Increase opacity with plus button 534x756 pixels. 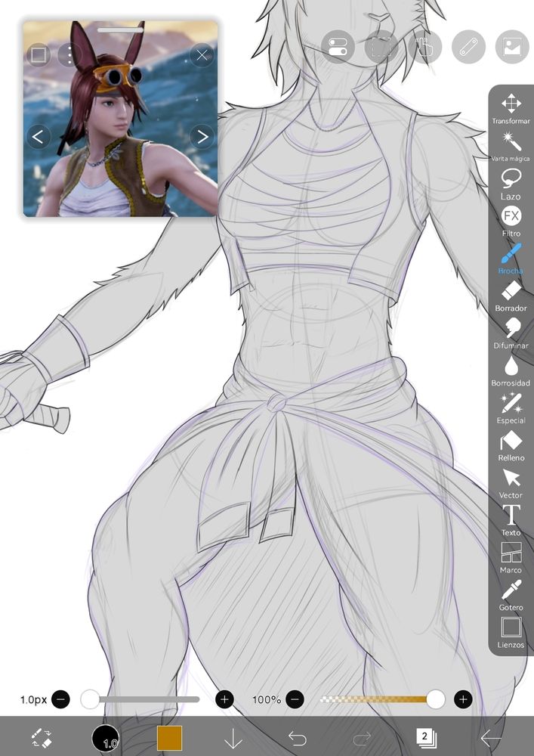click(463, 699)
